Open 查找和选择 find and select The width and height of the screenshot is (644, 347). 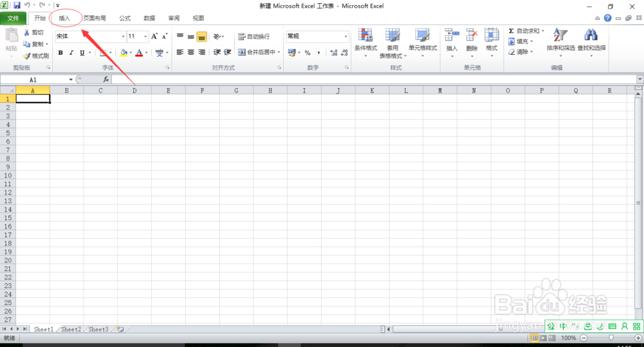click(x=591, y=42)
